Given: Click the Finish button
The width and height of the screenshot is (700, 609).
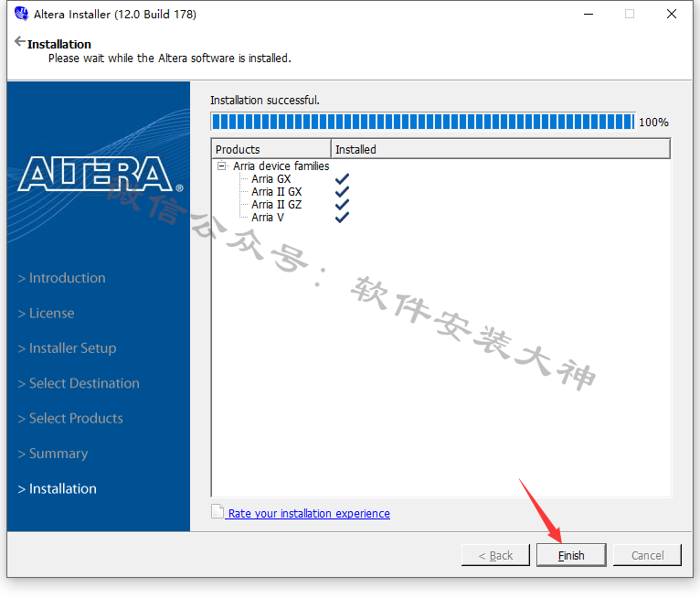Looking at the screenshot, I should point(571,555).
